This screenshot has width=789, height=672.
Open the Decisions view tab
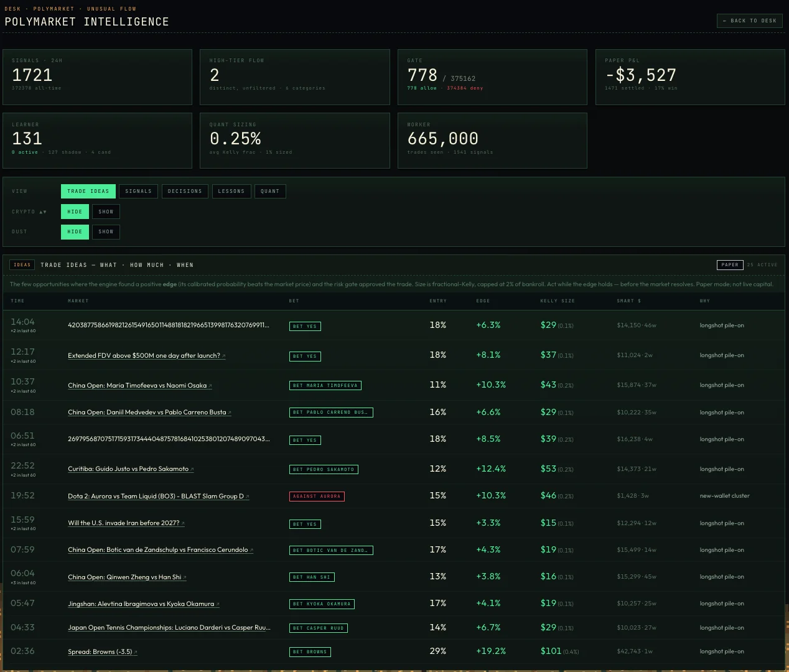click(x=185, y=191)
